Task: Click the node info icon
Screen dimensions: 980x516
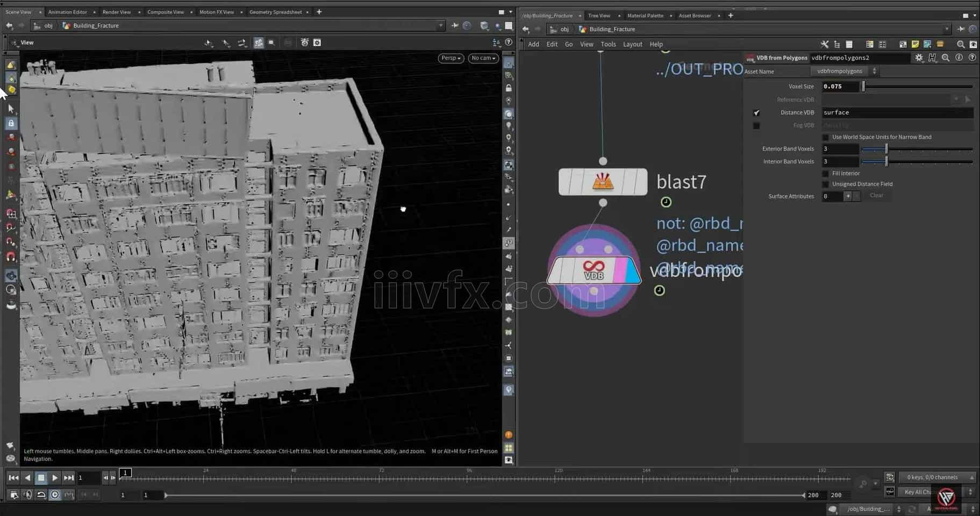Action: point(958,58)
